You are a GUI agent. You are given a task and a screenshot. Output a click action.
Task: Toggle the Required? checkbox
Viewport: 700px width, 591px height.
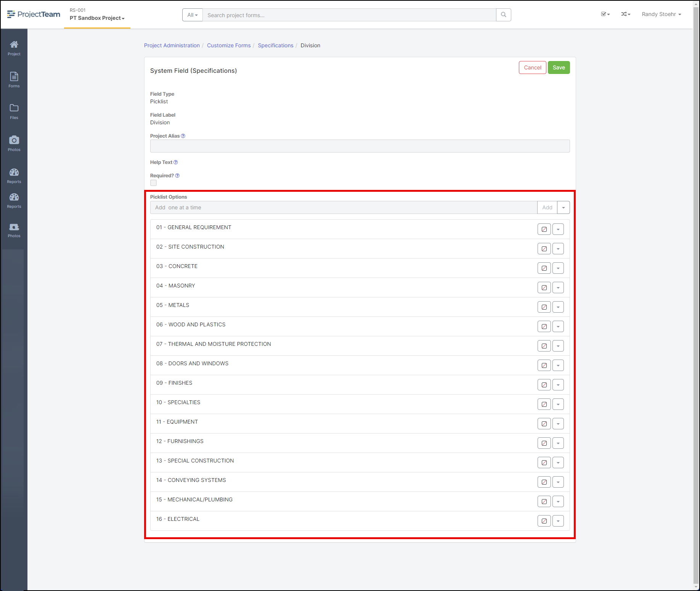point(153,183)
